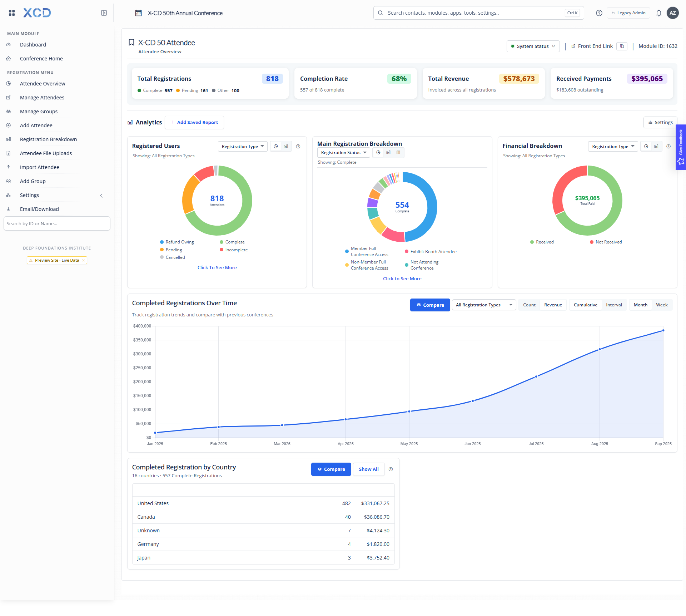Select the Cumulative view tab

coord(586,305)
